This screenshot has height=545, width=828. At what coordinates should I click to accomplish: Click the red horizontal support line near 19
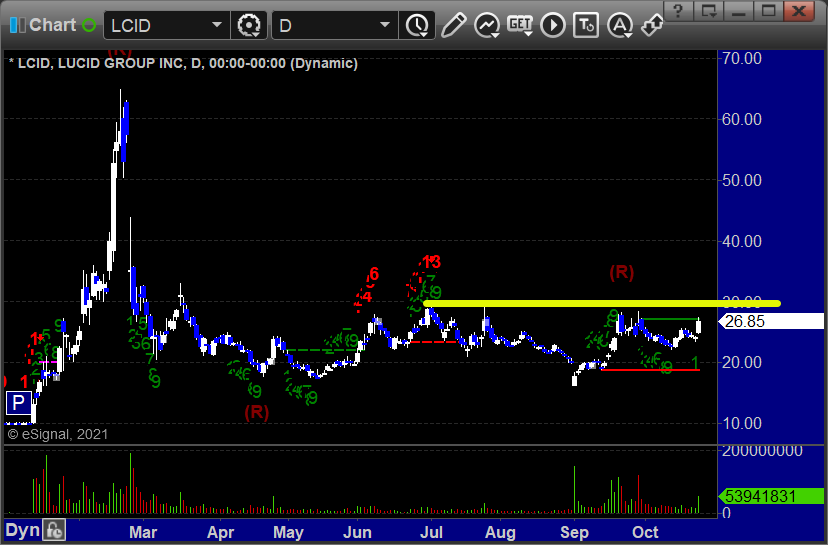(651, 370)
